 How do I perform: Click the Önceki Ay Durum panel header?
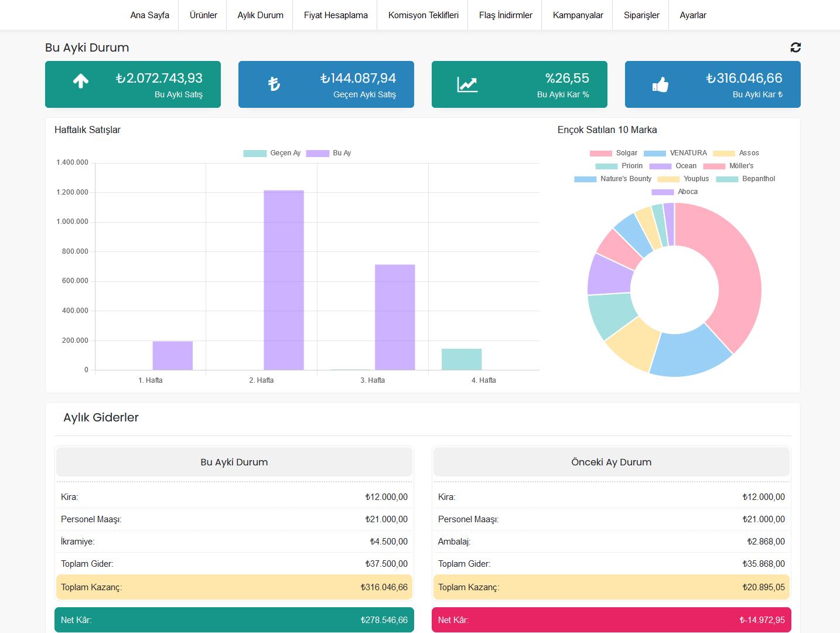611,462
